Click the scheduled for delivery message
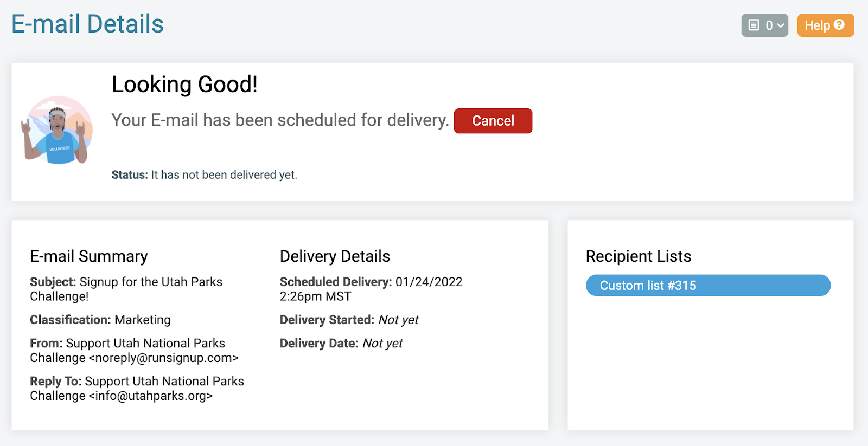The height and width of the screenshot is (446, 868). coord(280,120)
